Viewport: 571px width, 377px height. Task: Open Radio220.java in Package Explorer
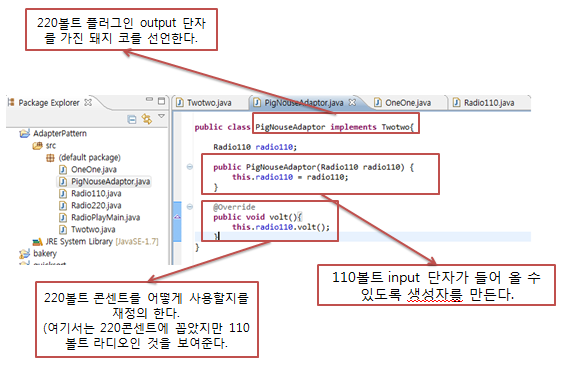pyautogui.click(x=96, y=205)
